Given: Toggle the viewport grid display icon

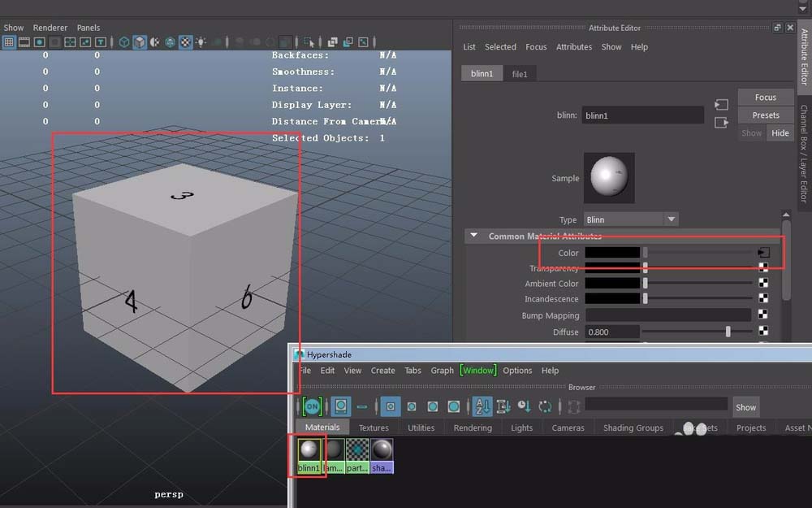Looking at the screenshot, I should [9, 42].
